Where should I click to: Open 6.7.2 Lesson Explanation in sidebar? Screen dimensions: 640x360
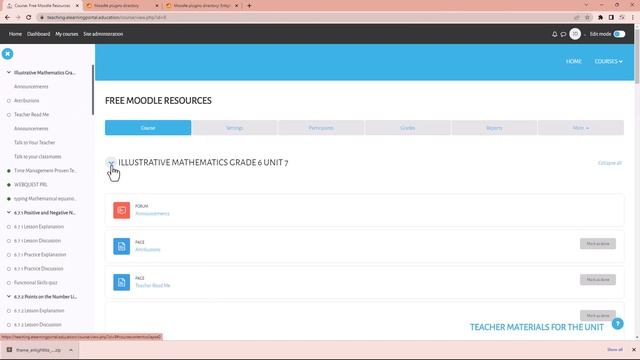point(39,311)
